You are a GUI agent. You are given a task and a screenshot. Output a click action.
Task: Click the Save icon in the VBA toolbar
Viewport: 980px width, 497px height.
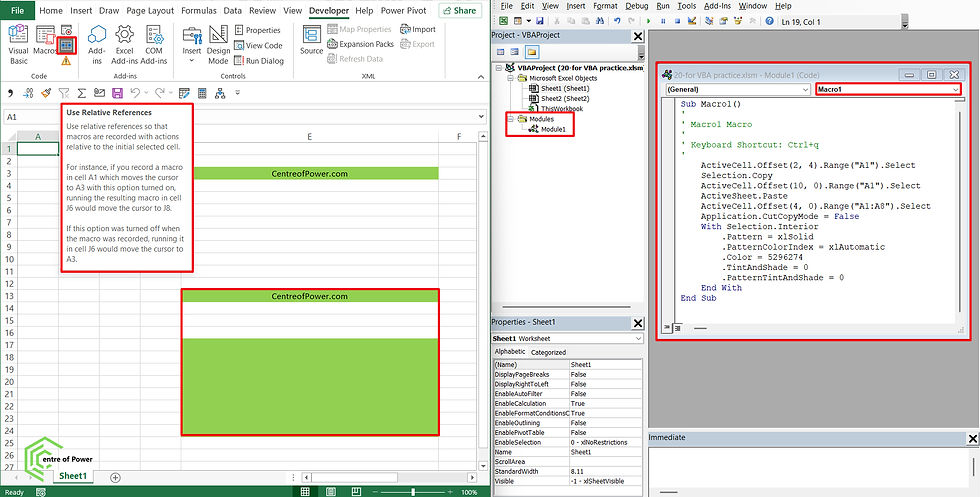(x=539, y=21)
